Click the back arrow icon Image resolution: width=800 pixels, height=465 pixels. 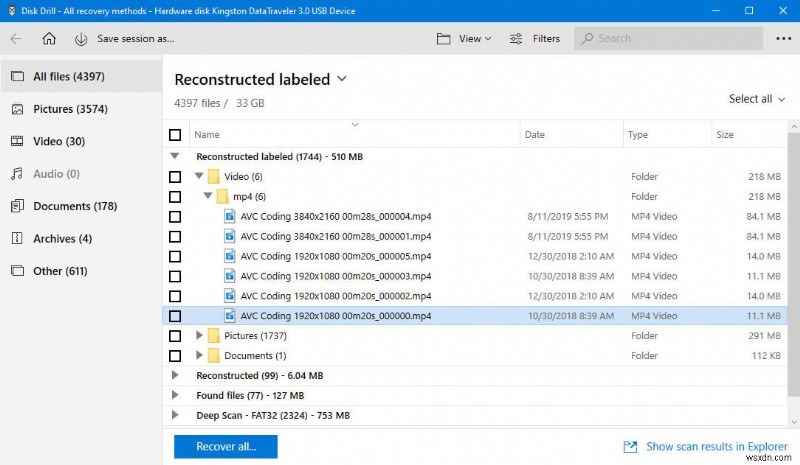click(x=16, y=39)
